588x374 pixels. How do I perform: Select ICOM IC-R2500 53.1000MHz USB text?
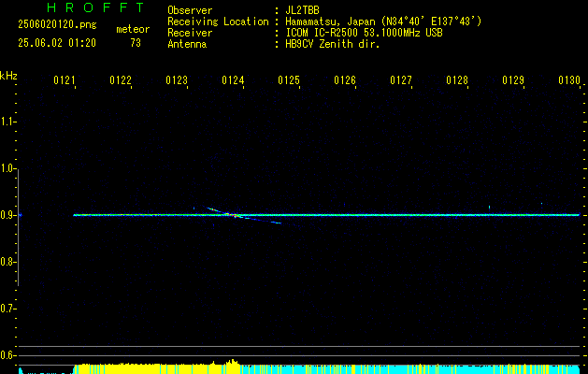(x=364, y=33)
